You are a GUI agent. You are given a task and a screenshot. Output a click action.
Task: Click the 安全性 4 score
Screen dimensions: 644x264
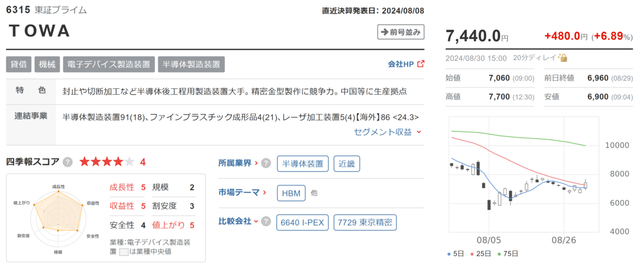(x=128, y=225)
